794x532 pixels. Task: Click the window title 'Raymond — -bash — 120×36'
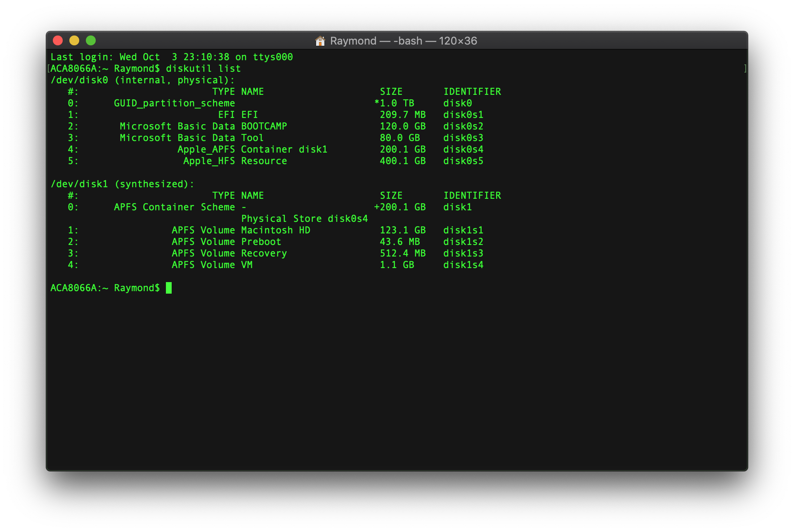[x=404, y=41]
